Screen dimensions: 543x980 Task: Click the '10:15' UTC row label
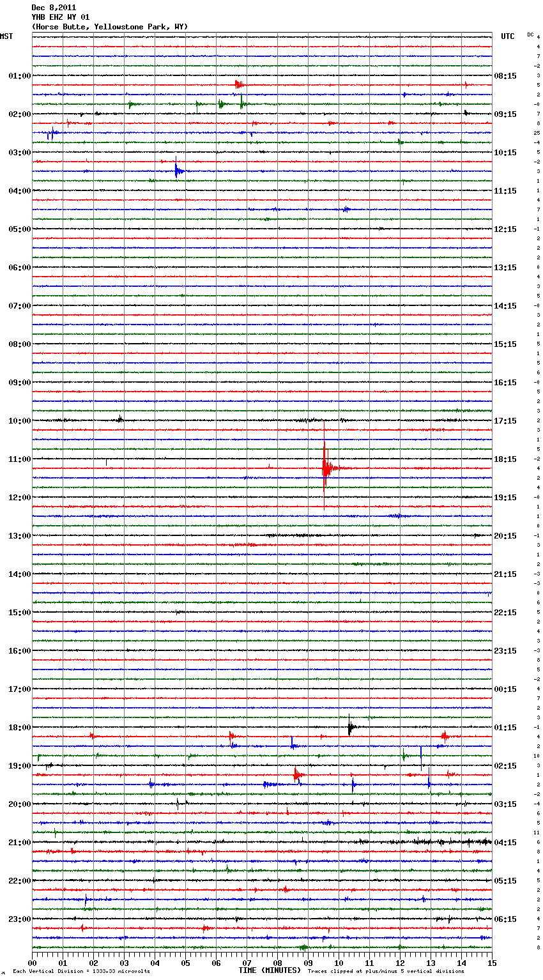[505, 153]
